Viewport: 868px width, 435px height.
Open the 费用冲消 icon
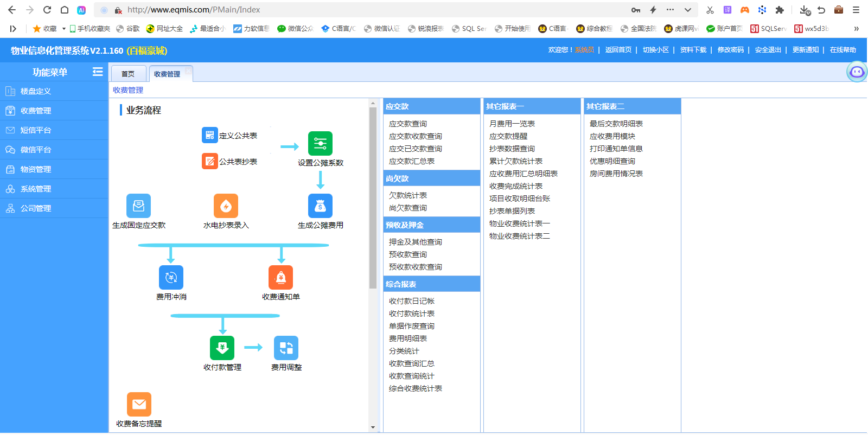click(x=171, y=278)
